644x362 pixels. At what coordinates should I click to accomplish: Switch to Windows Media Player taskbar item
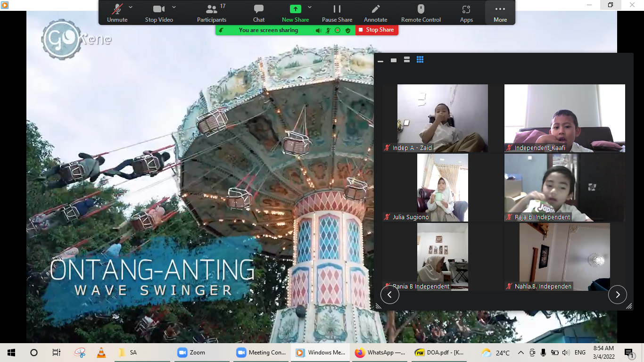(x=321, y=353)
